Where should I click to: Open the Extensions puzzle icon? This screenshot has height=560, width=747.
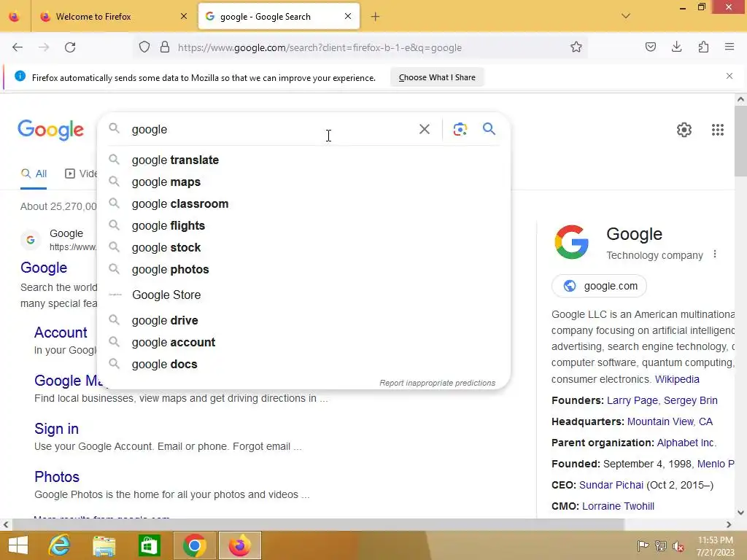(703, 47)
